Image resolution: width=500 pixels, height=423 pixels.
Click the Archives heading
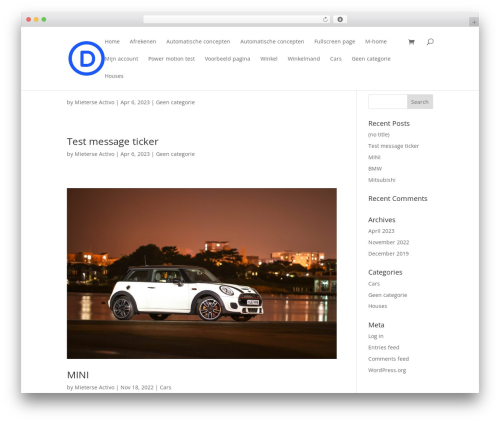coord(382,220)
